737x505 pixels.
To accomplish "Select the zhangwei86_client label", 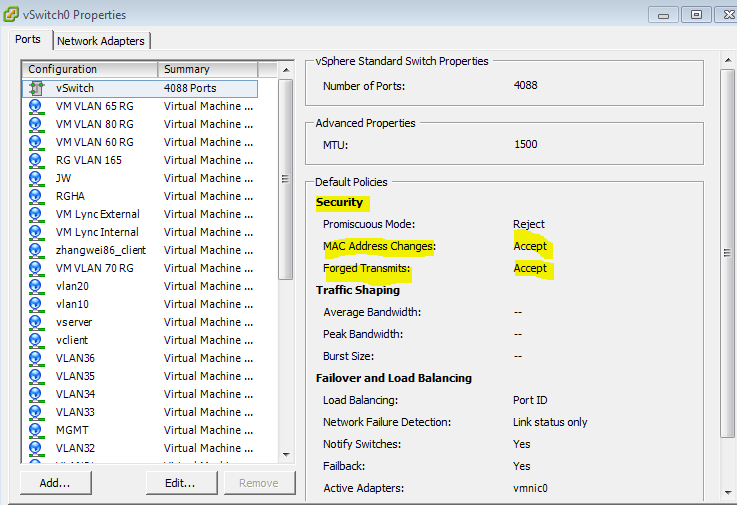I will click(x=101, y=250).
